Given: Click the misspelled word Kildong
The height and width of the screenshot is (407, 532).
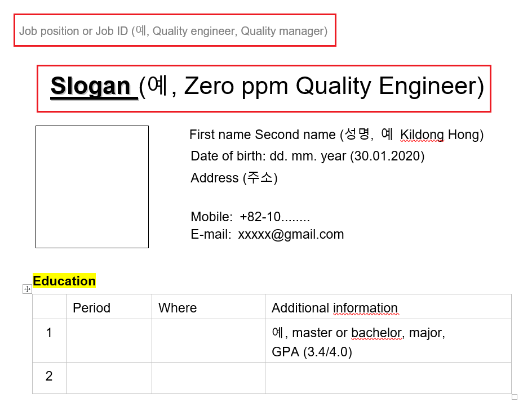Looking at the screenshot, I should pyautogui.click(x=422, y=135).
